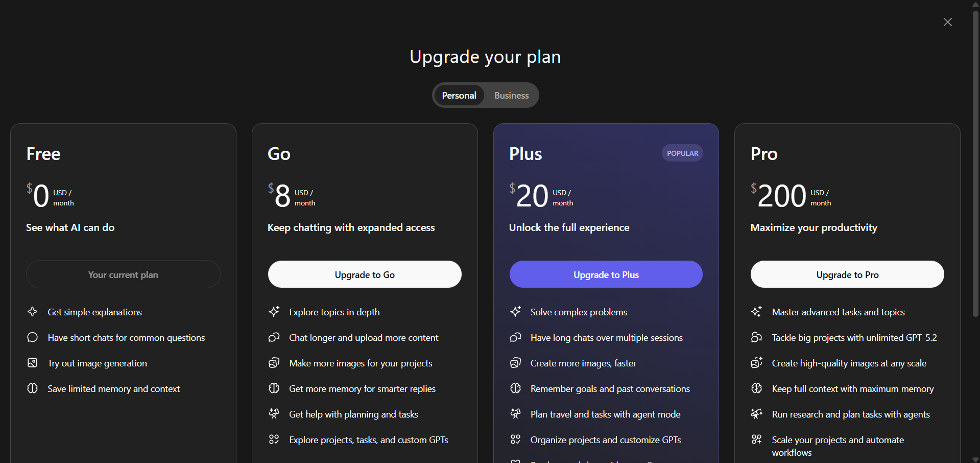Click the GPTs icon beside Organize projects in Plus
Image resolution: width=980 pixels, height=463 pixels.
point(516,439)
